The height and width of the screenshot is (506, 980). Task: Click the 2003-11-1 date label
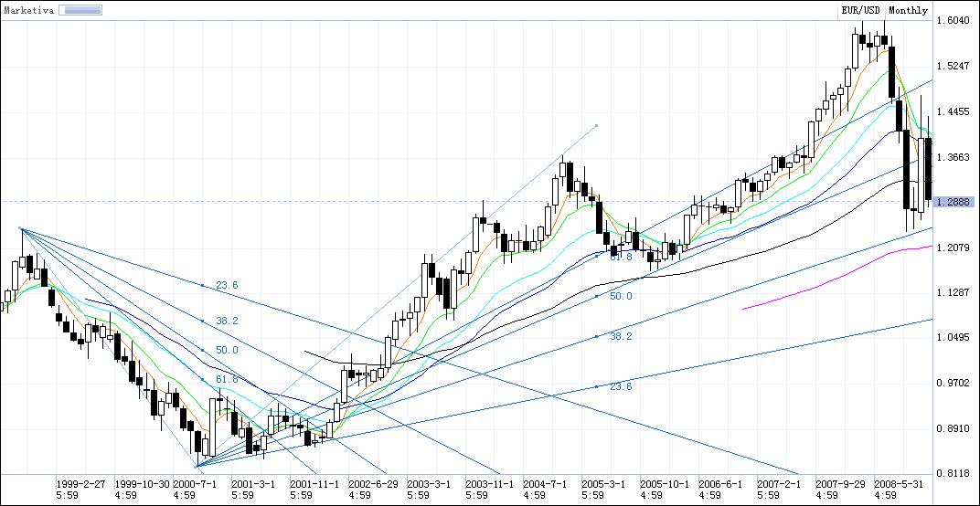tap(490, 484)
